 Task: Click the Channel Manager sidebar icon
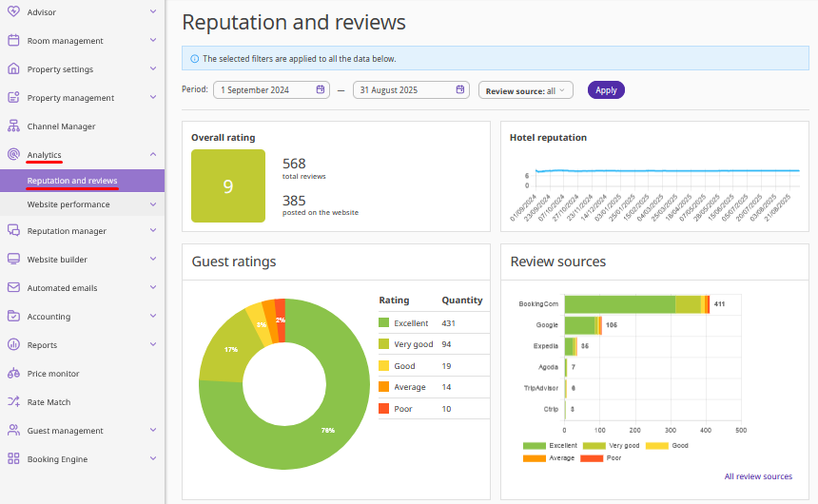(x=13, y=126)
